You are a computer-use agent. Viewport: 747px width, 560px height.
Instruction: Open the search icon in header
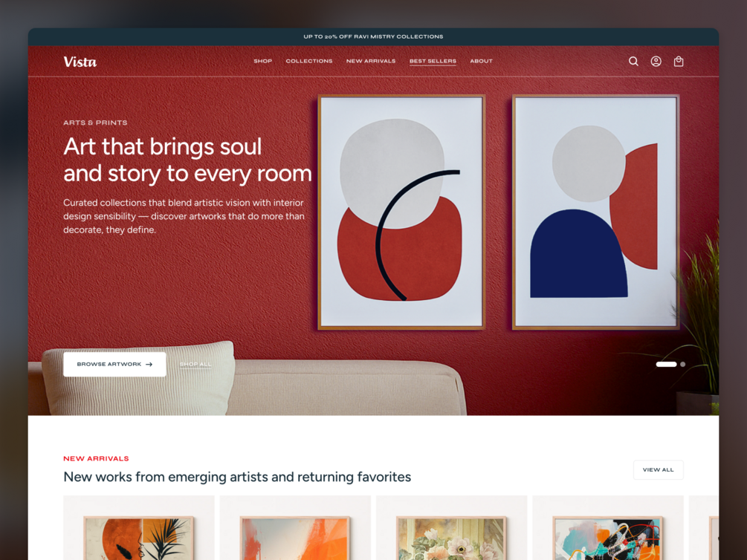[x=633, y=62]
